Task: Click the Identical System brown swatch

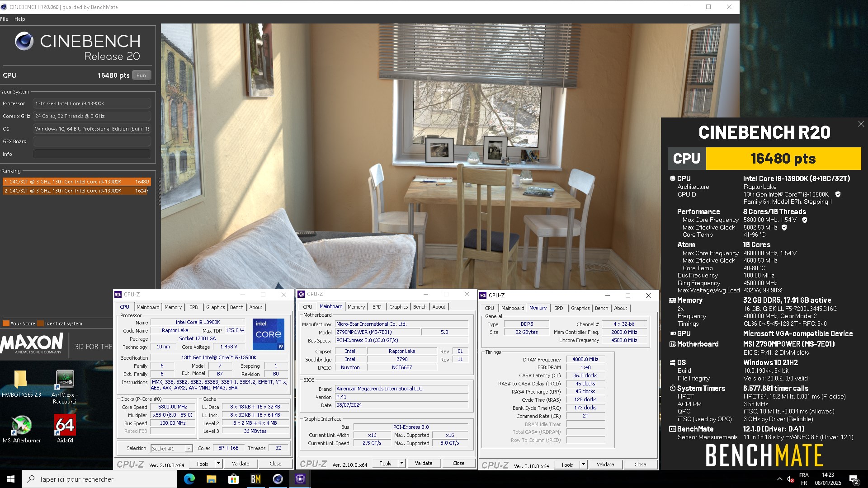Action: (41, 324)
